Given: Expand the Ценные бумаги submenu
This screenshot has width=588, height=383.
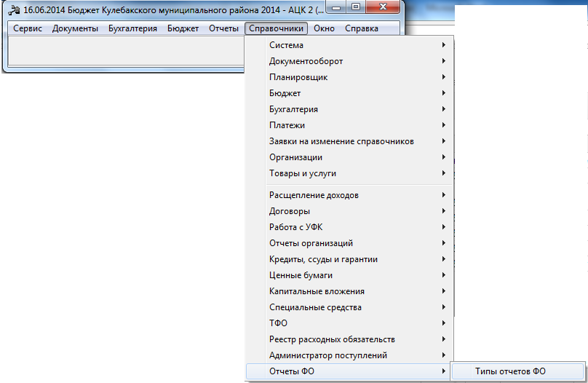Looking at the screenshot, I should tap(349, 275).
